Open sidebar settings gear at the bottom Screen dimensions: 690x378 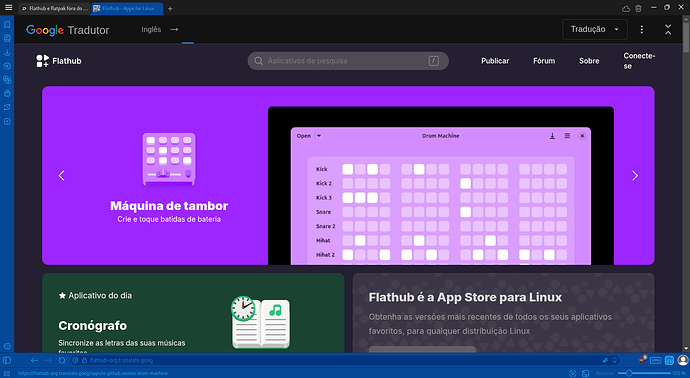[x=7, y=346]
